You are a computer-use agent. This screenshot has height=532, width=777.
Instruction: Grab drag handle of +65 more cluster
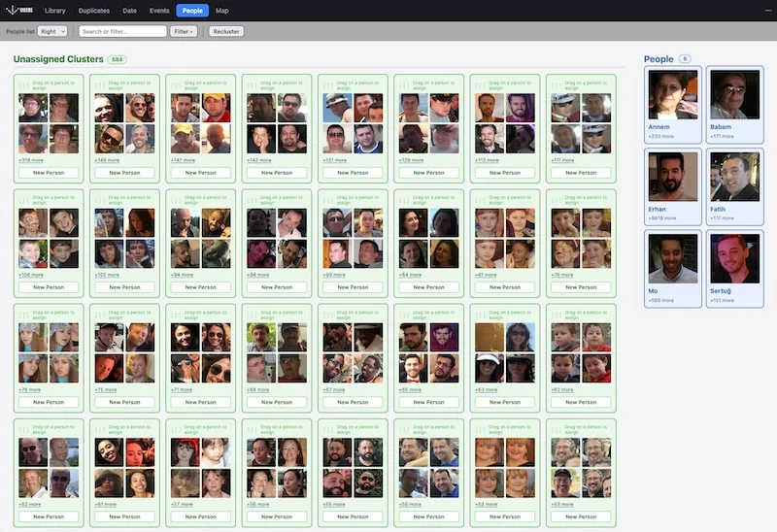pos(404,315)
